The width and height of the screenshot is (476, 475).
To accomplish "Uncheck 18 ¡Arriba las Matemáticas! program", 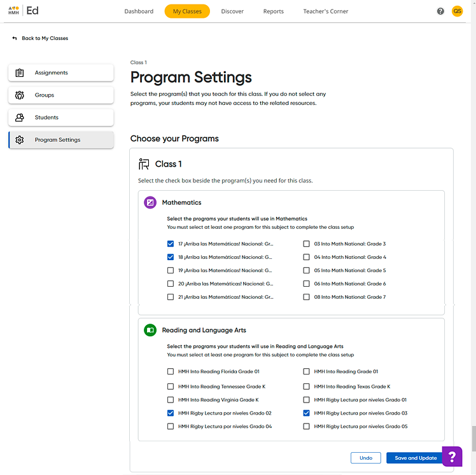I will point(171,258).
